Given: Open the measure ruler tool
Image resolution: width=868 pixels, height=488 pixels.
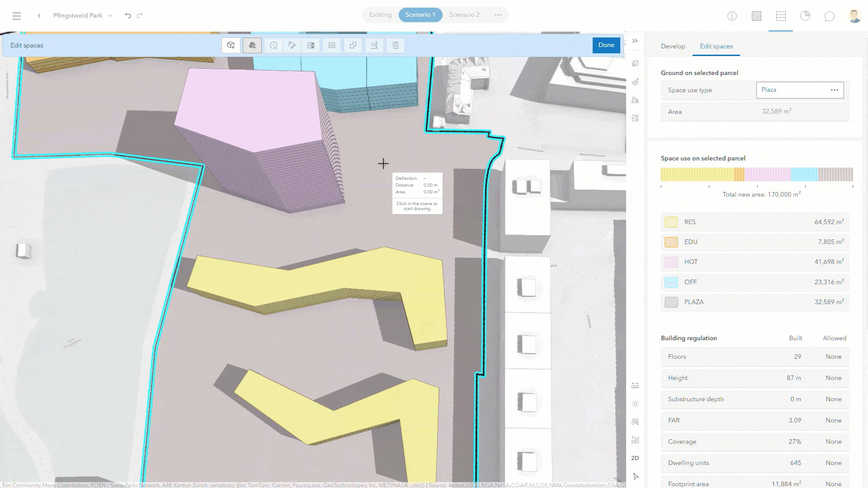Looking at the screenshot, I should (x=635, y=385).
